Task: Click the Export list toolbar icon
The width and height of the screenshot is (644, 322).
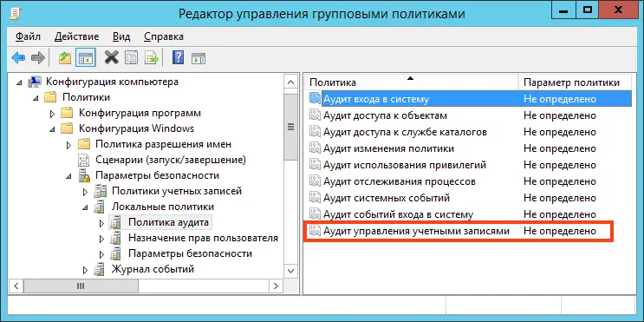Action: [x=152, y=58]
